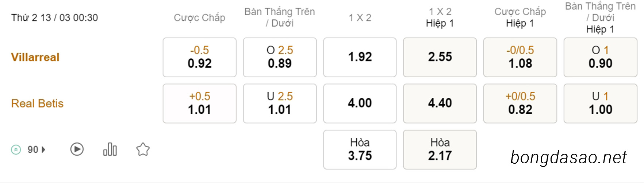This screenshot has width=644, height=183.
Task: Open the match statistics bar chart icon
Action: click(110, 149)
